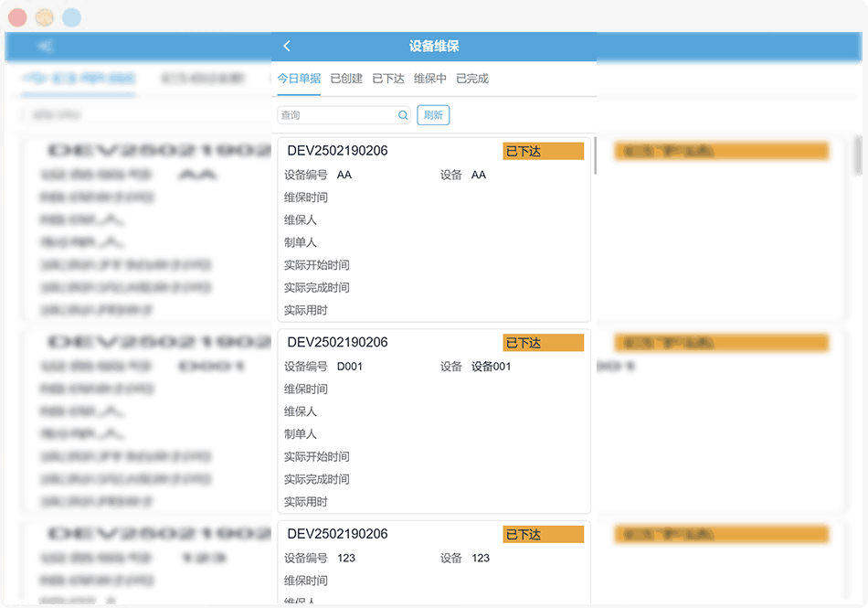This screenshot has height=608, width=868.
Task: Click 实际完成时间 in the D001 card
Action: [317, 479]
